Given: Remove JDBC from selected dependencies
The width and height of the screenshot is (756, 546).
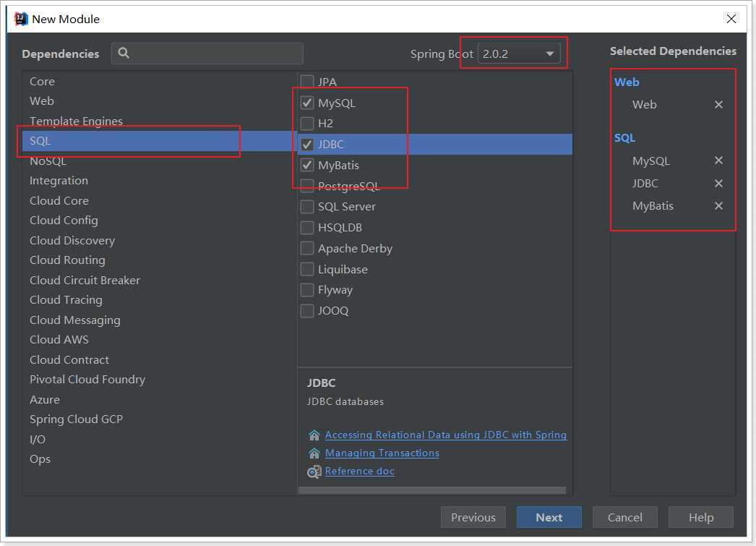Looking at the screenshot, I should point(718,183).
